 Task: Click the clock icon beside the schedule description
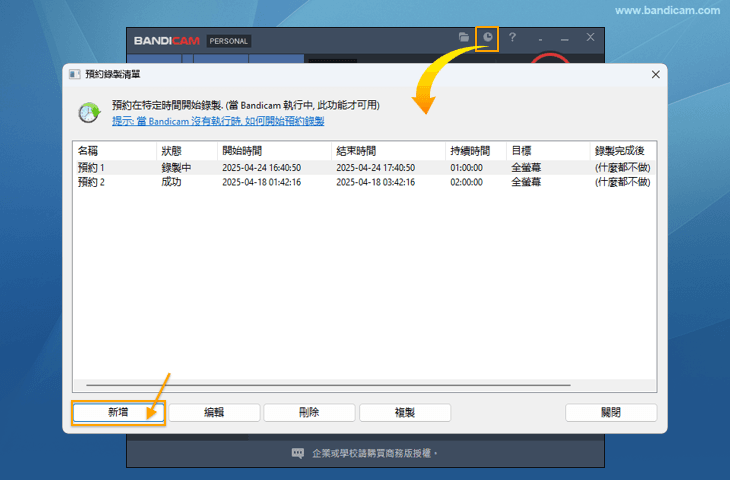[x=89, y=113]
